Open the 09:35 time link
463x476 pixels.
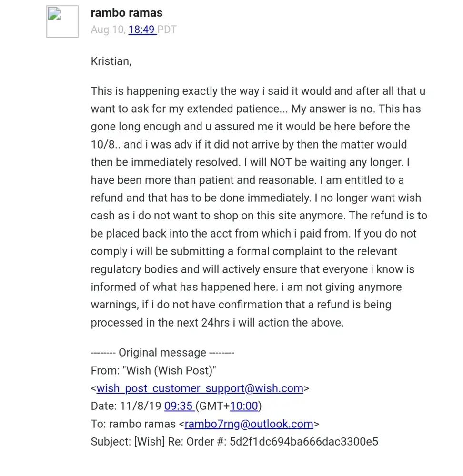(x=179, y=406)
